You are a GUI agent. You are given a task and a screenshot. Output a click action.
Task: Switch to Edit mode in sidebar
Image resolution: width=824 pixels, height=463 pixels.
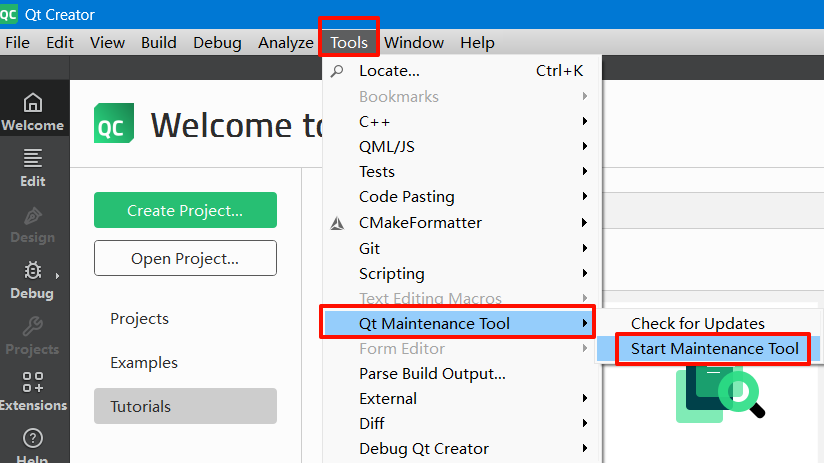(34, 168)
